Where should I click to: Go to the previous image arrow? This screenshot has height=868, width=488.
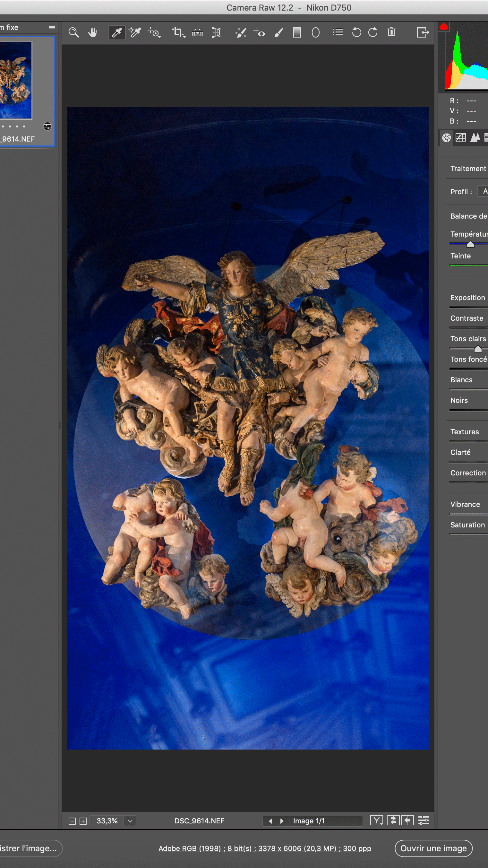coord(270,821)
